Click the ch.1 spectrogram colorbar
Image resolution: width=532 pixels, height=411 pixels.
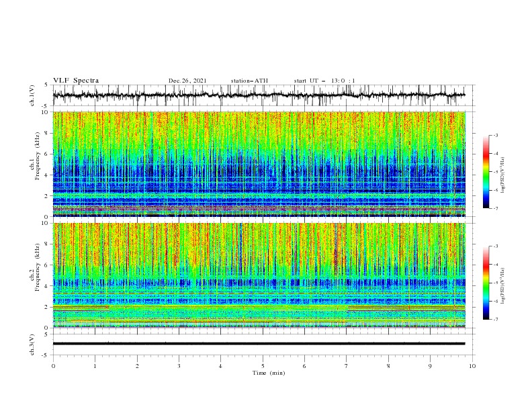[x=486, y=171]
